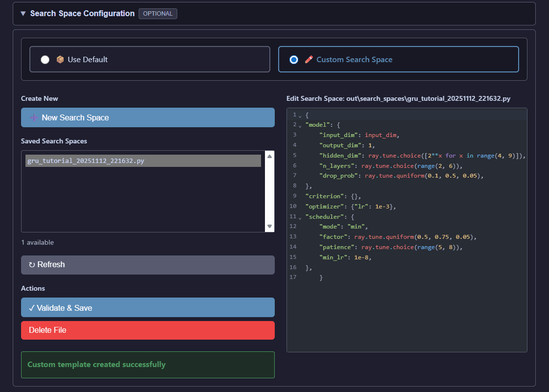Click in the "drop_prob" code line
This screenshot has width=549, height=392.
tap(401, 176)
